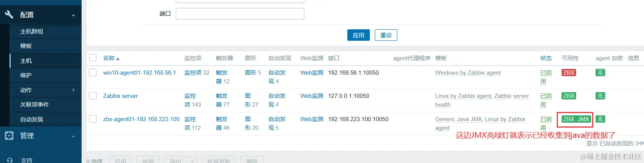Check the Zabbix server row checkbox
This screenshot has height=163, width=644.
click(x=93, y=96)
